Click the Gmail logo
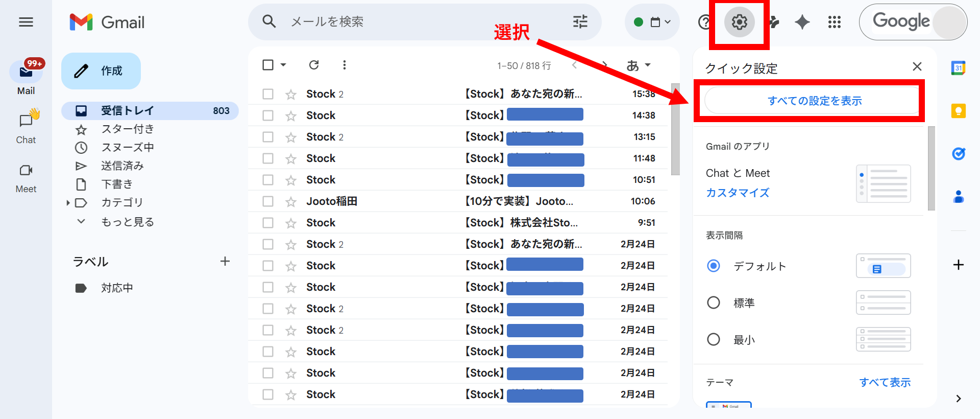 point(107,22)
